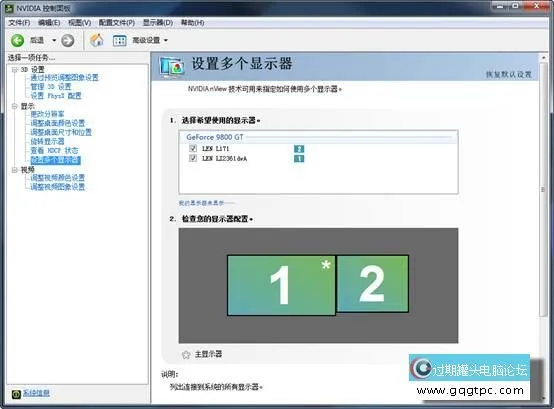Open 设置 PhysX 配置 in the task tree
The image size is (554, 409).
point(56,96)
